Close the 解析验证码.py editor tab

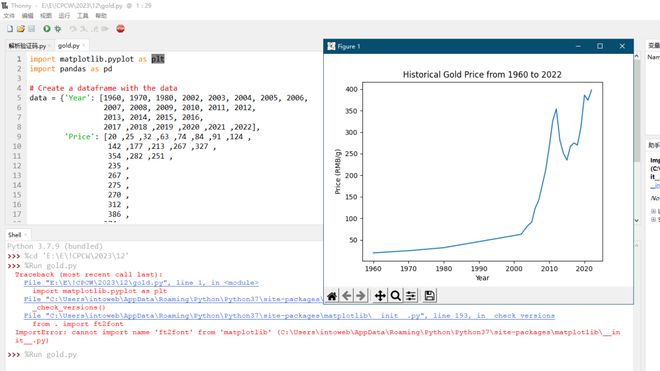pos(50,45)
